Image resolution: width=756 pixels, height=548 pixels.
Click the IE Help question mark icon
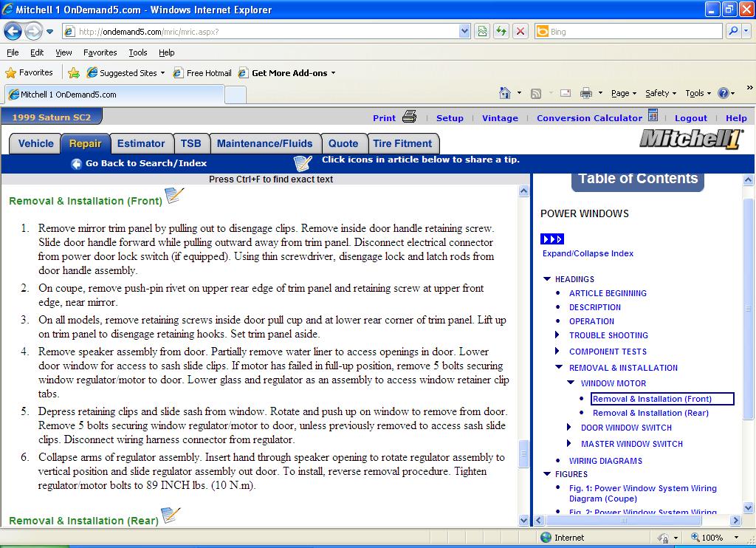724,93
